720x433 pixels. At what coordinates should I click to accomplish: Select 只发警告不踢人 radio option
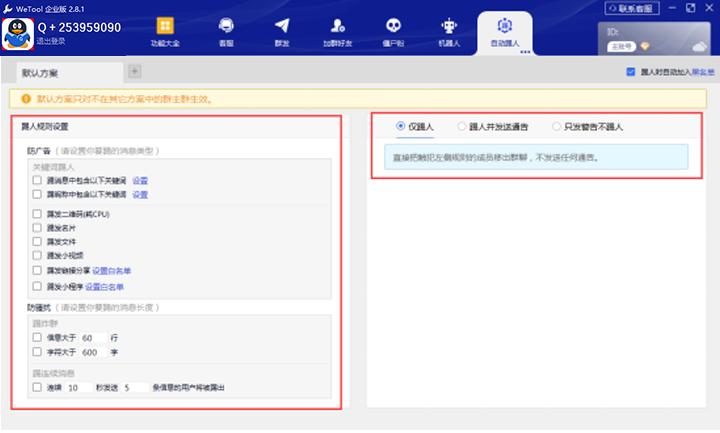556,126
